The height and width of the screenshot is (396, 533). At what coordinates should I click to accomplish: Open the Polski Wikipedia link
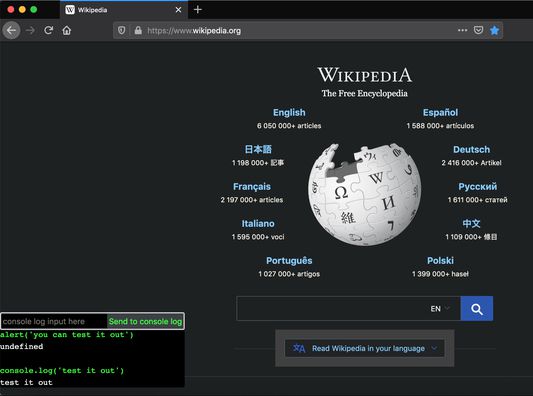click(x=440, y=261)
